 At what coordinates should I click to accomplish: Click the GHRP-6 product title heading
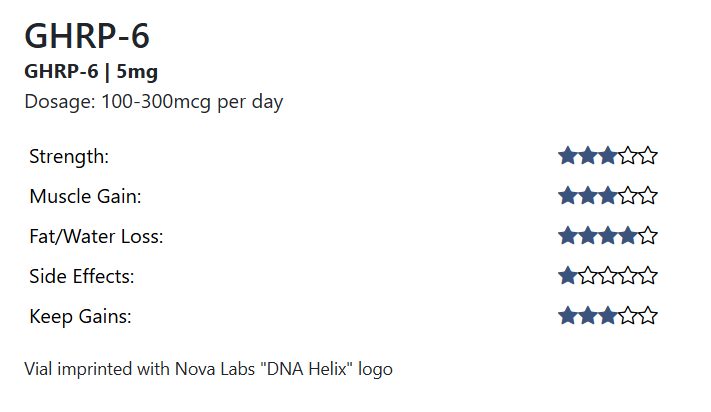click(87, 36)
